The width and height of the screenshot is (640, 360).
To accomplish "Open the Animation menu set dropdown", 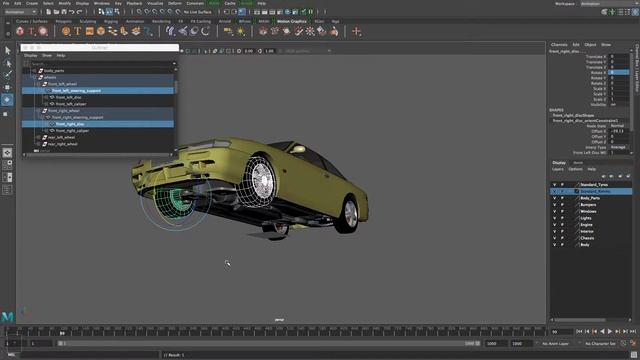I will (20, 12).
